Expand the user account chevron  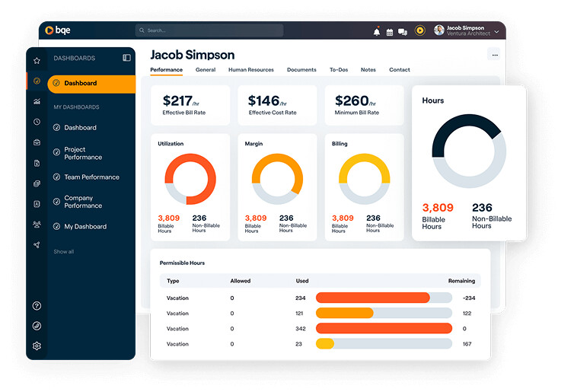click(x=496, y=31)
